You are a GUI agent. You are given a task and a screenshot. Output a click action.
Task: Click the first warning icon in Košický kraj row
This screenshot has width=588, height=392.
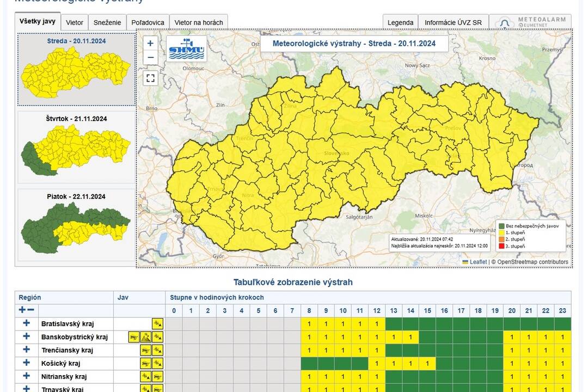point(145,363)
